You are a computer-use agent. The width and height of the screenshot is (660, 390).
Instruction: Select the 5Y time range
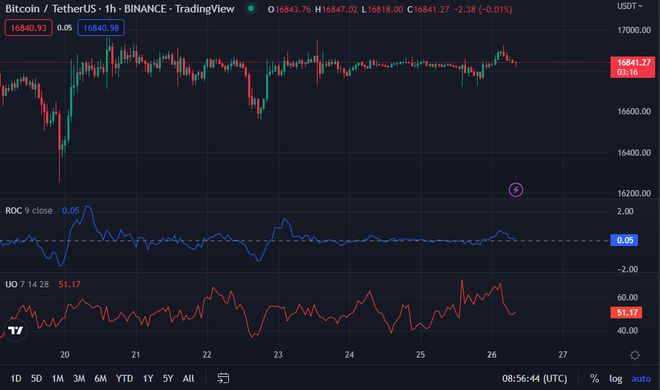168,378
